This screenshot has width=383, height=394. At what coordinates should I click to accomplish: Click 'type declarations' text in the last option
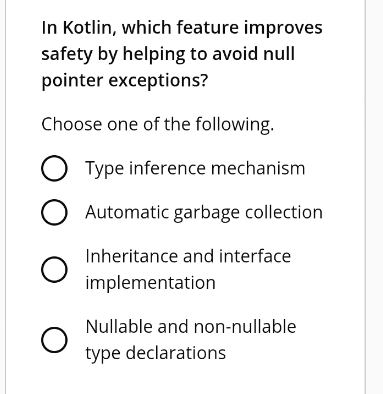point(156,353)
